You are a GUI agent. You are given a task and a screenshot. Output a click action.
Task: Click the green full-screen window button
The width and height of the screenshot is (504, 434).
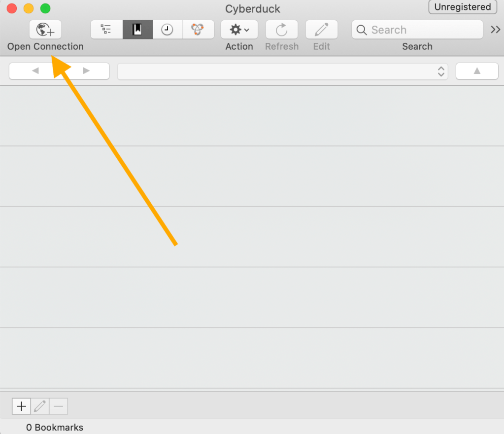pos(45,8)
